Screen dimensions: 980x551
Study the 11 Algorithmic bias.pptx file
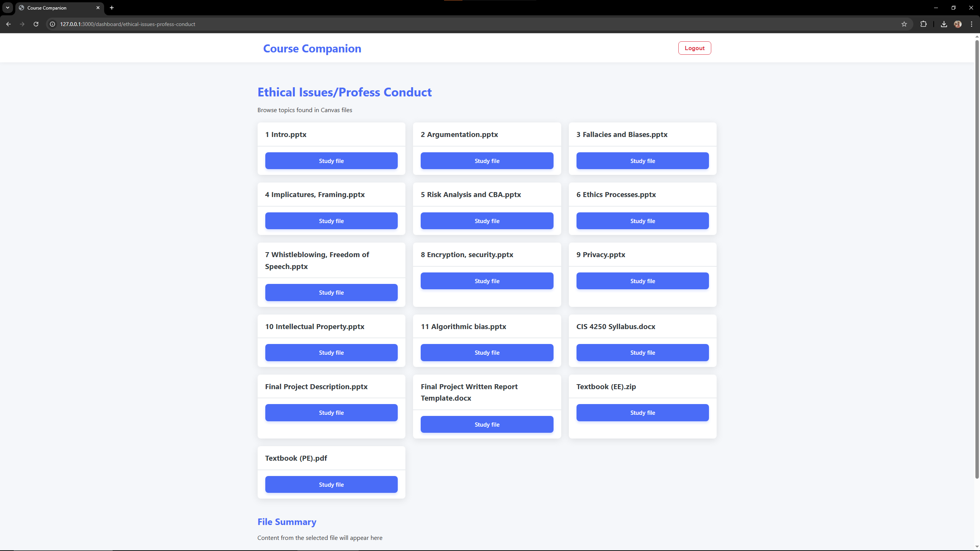click(487, 352)
